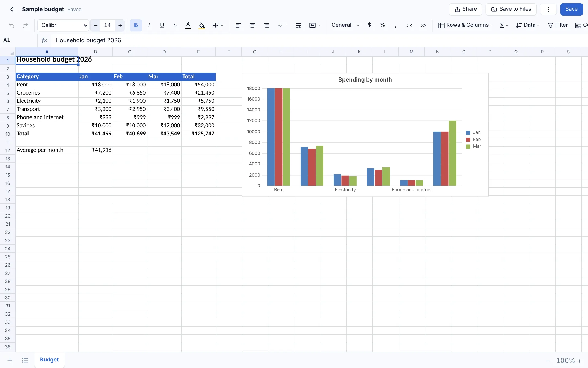Choose cell fill color
This screenshot has height=368, width=588.
(202, 25)
